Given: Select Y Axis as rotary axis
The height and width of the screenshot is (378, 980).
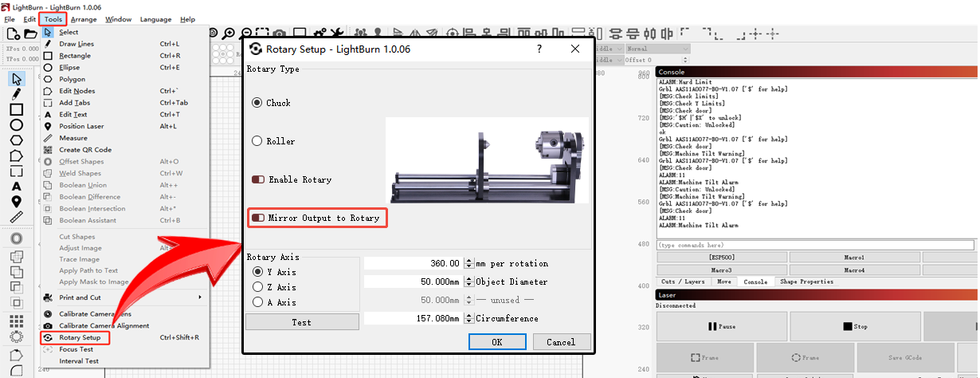Looking at the screenshot, I should click(257, 272).
